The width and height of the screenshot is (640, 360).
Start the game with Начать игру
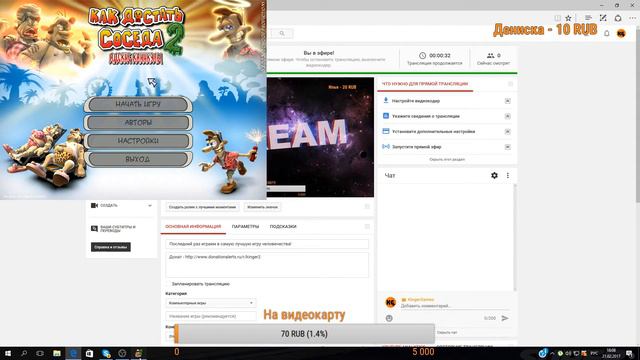(x=138, y=104)
